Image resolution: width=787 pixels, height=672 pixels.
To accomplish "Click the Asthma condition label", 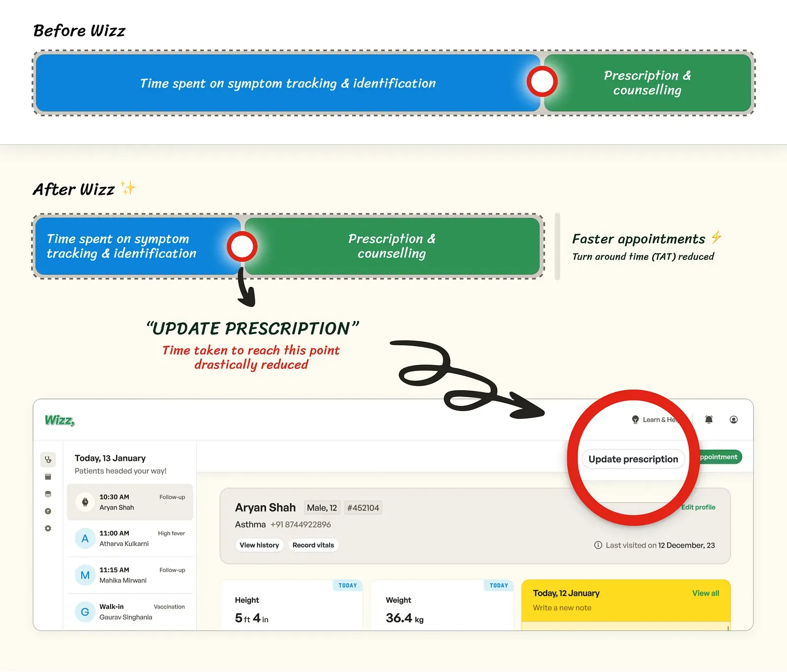I will tap(250, 524).
